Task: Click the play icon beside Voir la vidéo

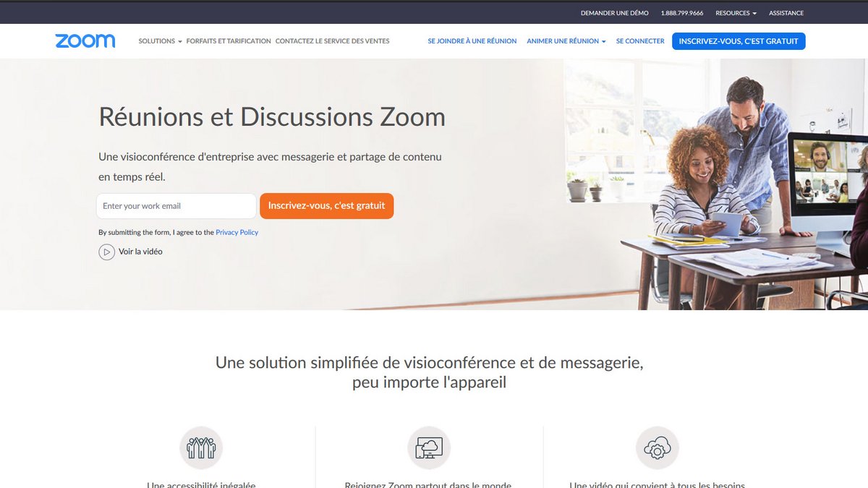Action: click(106, 252)
